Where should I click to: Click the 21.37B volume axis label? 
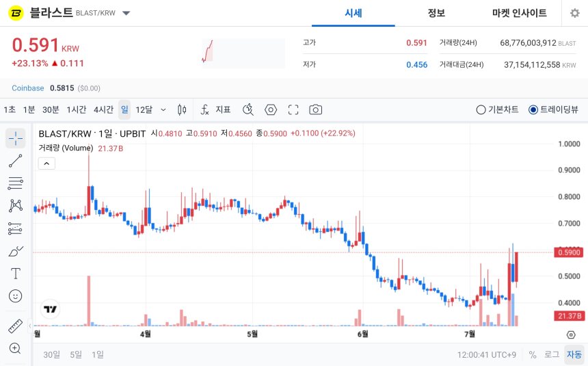point(568,315)
